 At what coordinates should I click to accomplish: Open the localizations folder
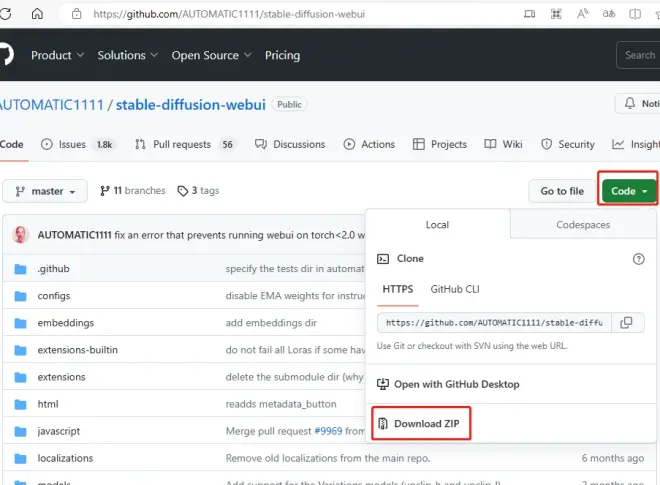coord(65,458)
